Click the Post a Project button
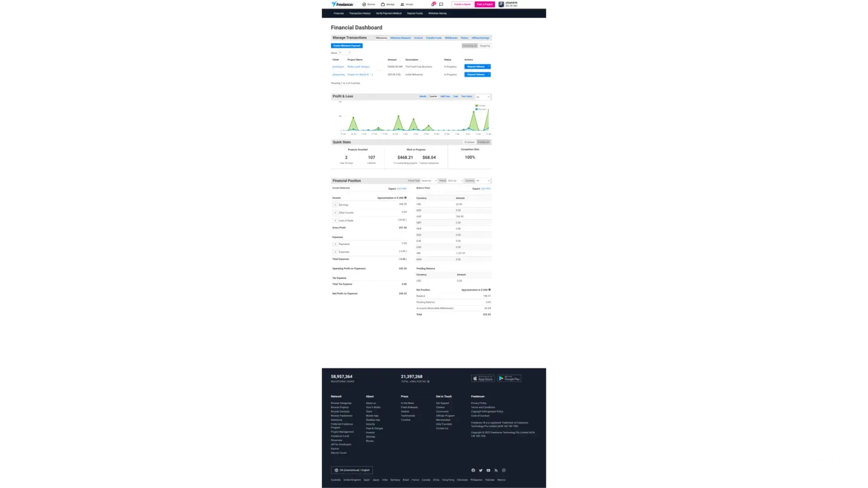This screenshot has width=868, height=488. point(485,4)
